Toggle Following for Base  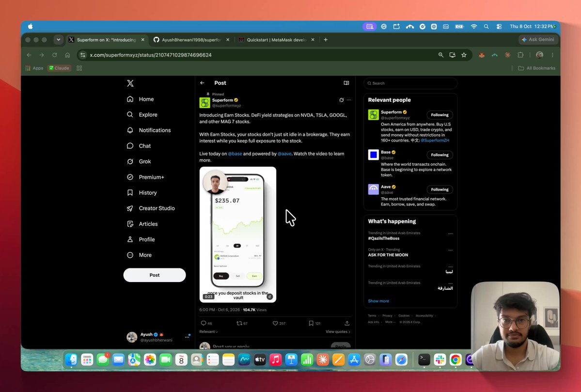440,155
